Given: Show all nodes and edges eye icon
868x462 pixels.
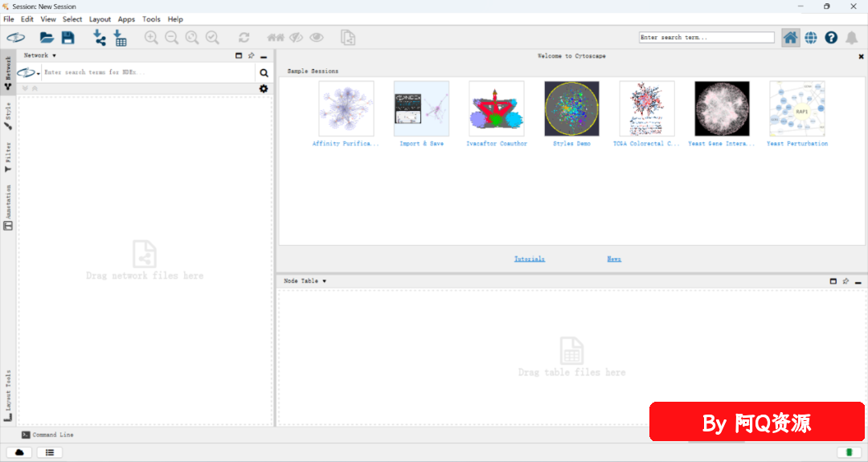Looking at the screenshot, I should tap(317, 38).
